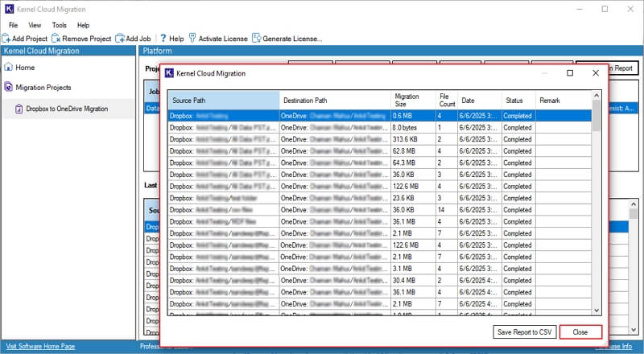This screenshot has height=354, width=644.
Task: Sort by Status column header
Action: tap(518, 101)
